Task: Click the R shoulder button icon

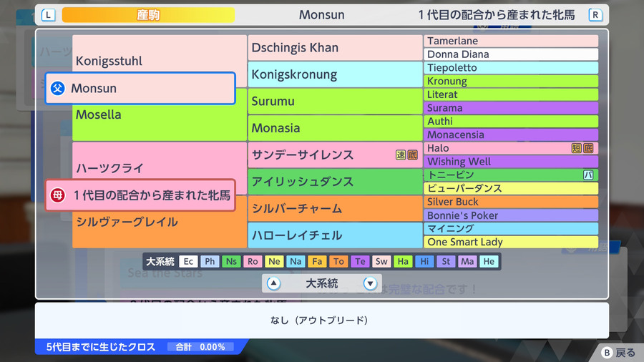Action: point(595,15)
